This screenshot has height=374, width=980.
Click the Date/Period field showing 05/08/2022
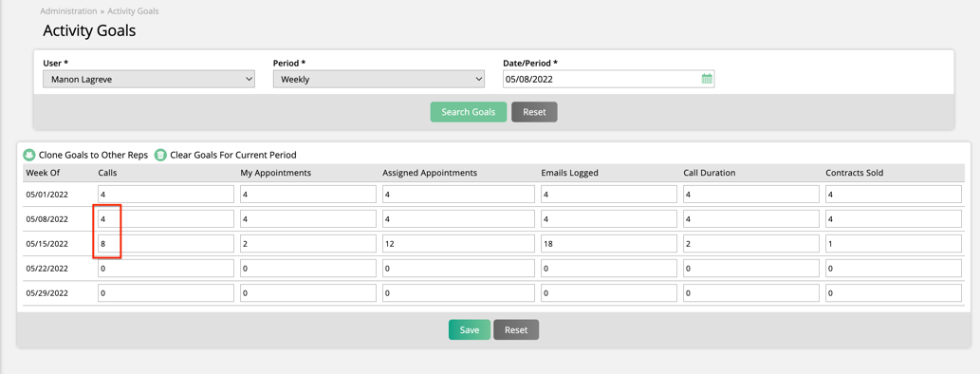point(609,79)
